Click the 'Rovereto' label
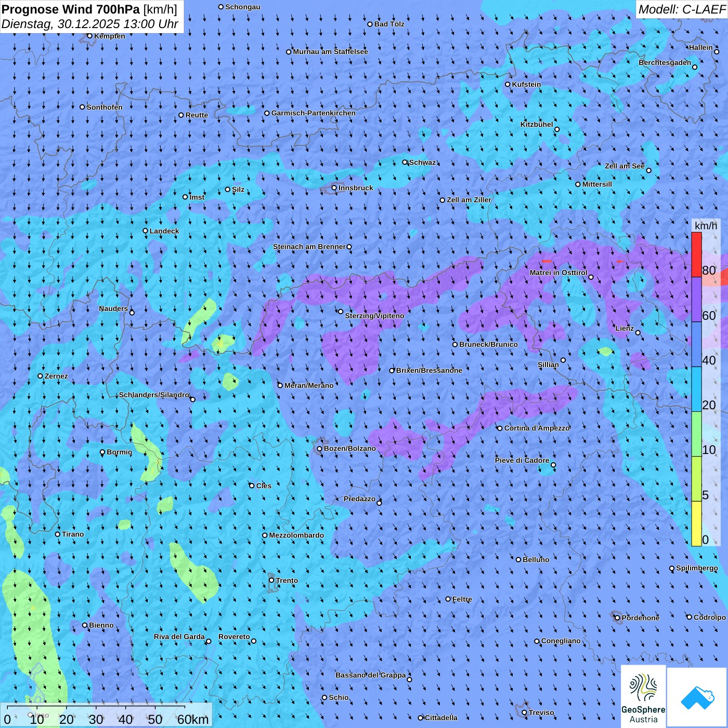Viewport: 728px width, 728px height. [234, 637]
